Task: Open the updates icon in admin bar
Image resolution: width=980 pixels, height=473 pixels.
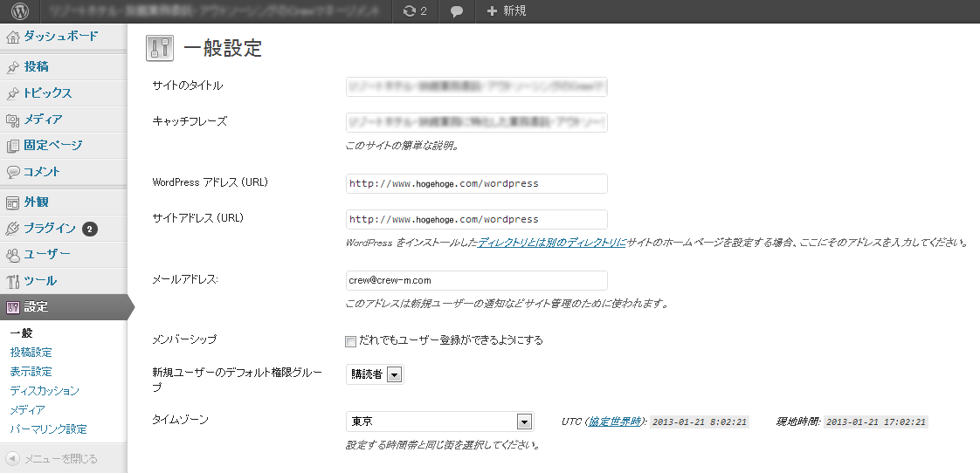Action: (x=415, y=11)
